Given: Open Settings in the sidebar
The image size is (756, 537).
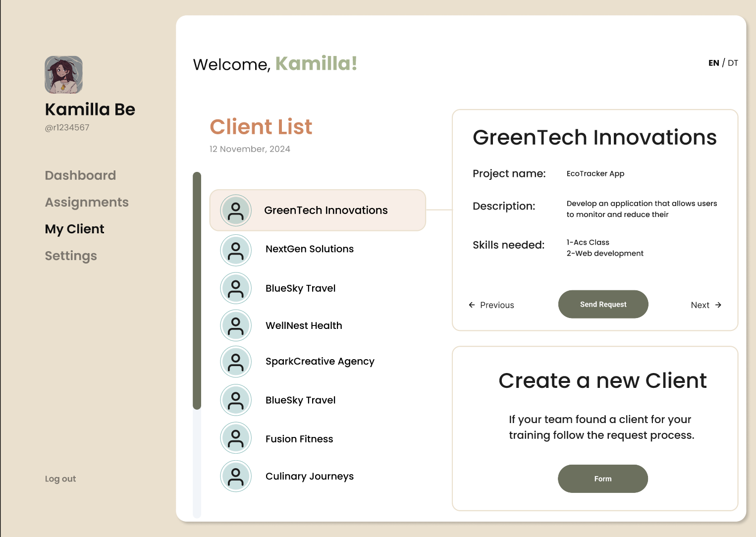Looking at the screenshot, I should coord(71,256).
